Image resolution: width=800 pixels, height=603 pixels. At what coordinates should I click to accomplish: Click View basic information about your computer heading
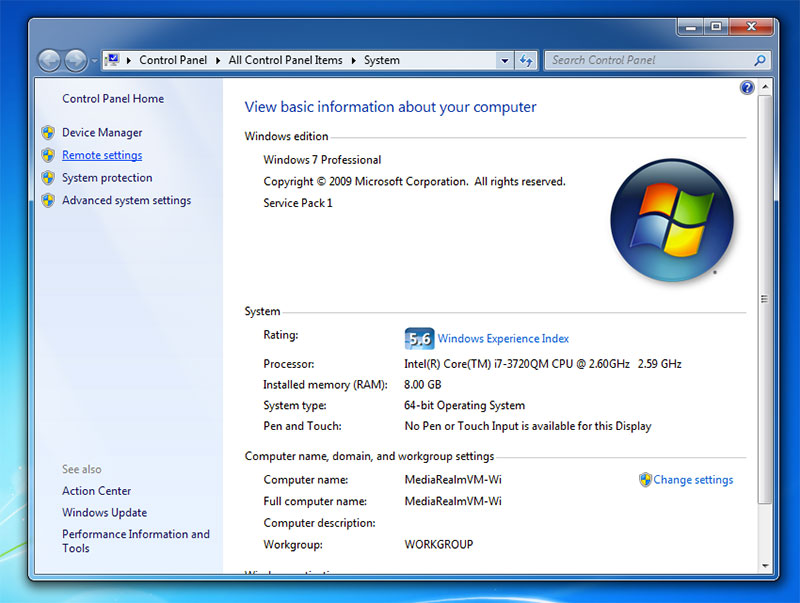click(390, 107)
